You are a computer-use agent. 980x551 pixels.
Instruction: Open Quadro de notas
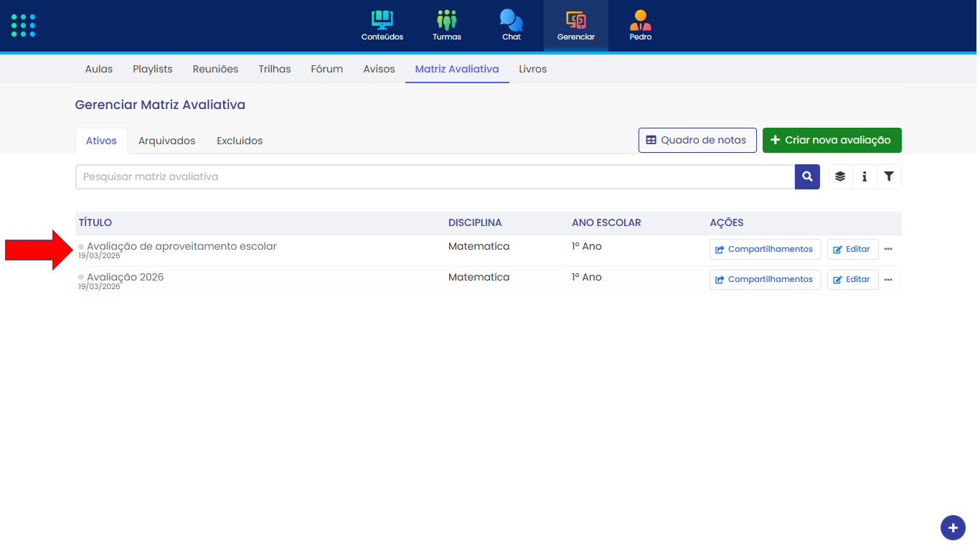click(697, 140)
